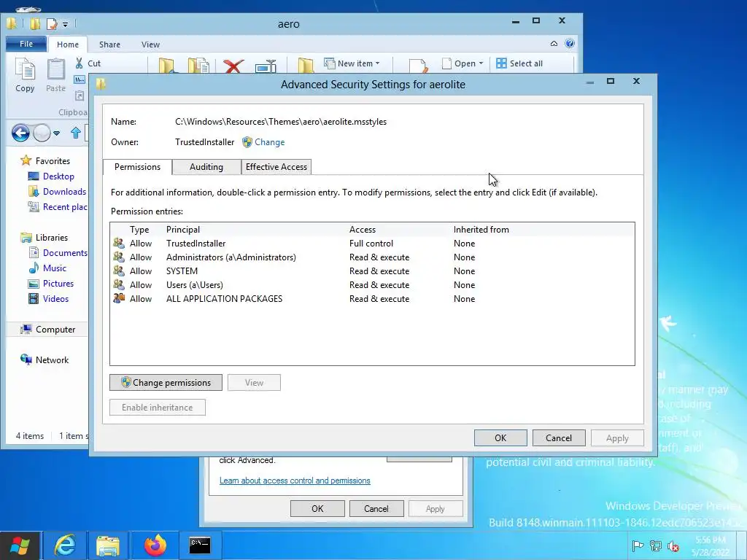The height and width of the screenshot is (560, 747).
Task: Open Internet Explorer from taskbar
Action: tap(64, 545)
